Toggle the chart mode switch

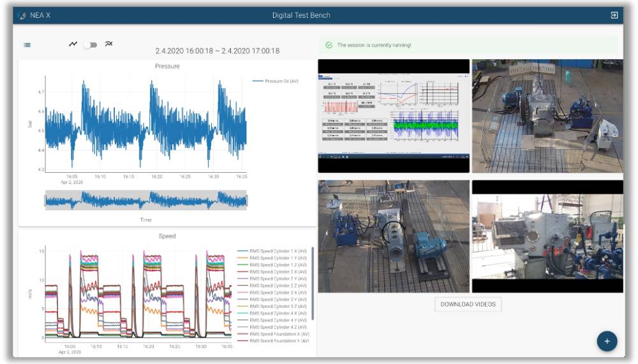click(91, 45)
